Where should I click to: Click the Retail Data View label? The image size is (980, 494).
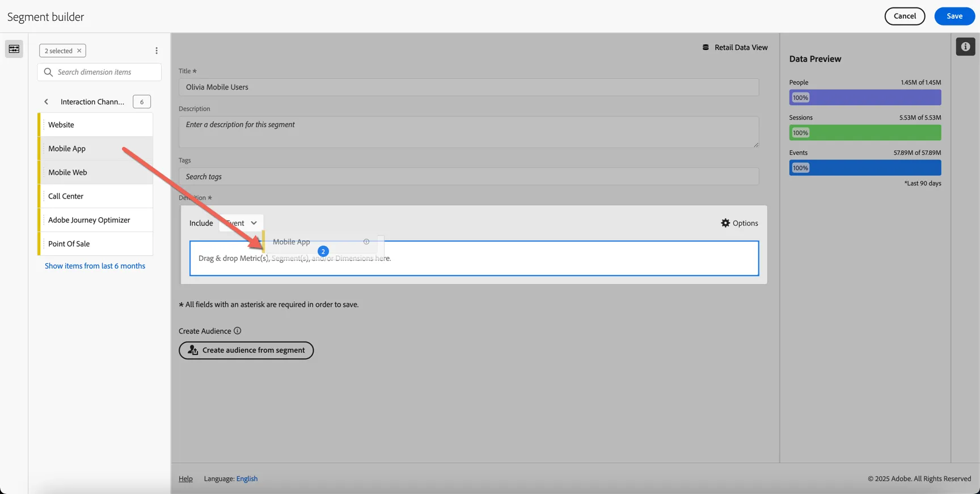click(741, 47)
